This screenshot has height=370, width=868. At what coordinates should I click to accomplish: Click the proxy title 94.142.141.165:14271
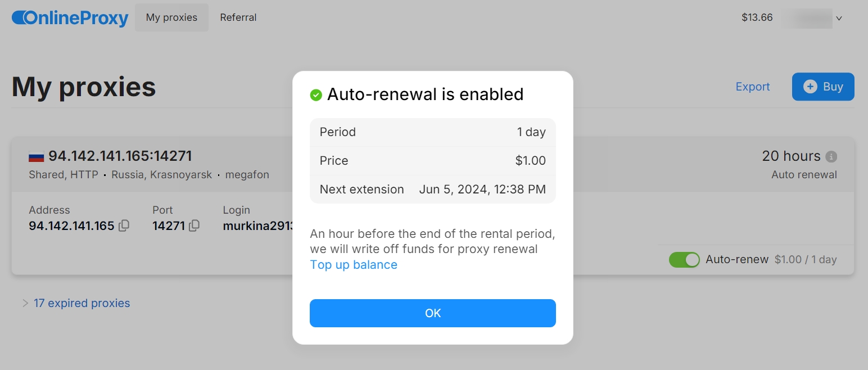120,156
